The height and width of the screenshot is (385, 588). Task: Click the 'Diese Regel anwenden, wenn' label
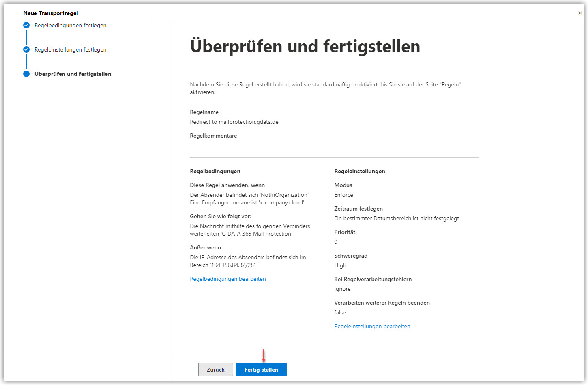coord(227,185)
